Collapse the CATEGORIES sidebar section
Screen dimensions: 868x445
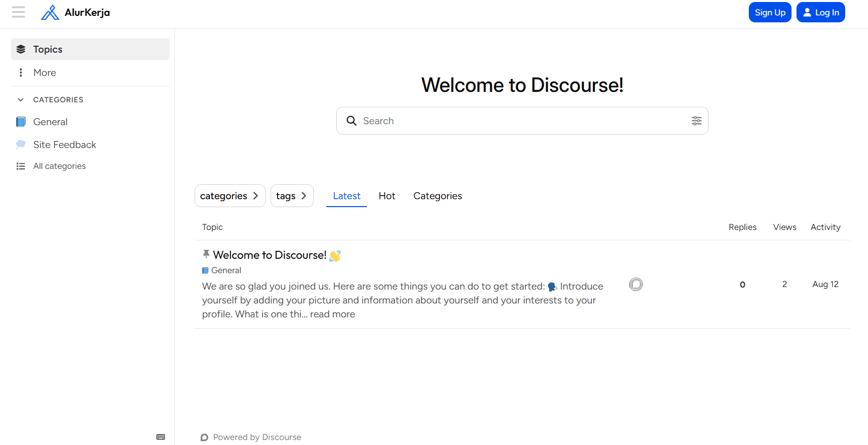click(58, 100)
